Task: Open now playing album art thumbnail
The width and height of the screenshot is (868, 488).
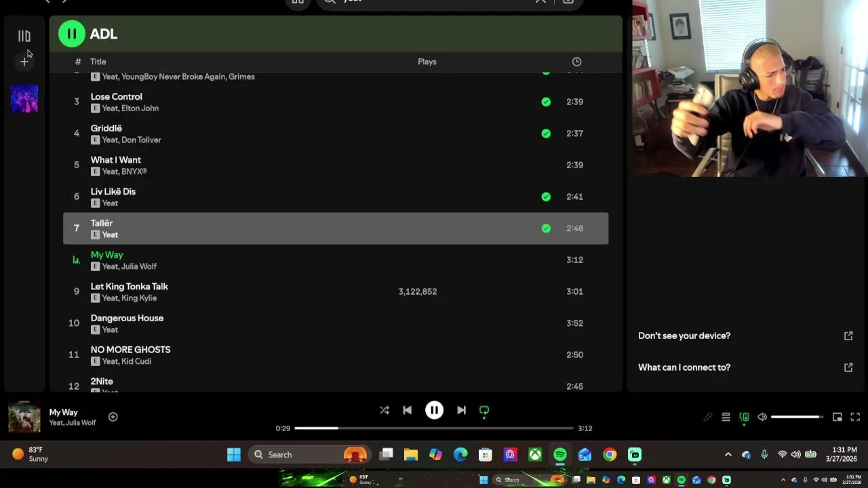Action: (x=24, y=417)
